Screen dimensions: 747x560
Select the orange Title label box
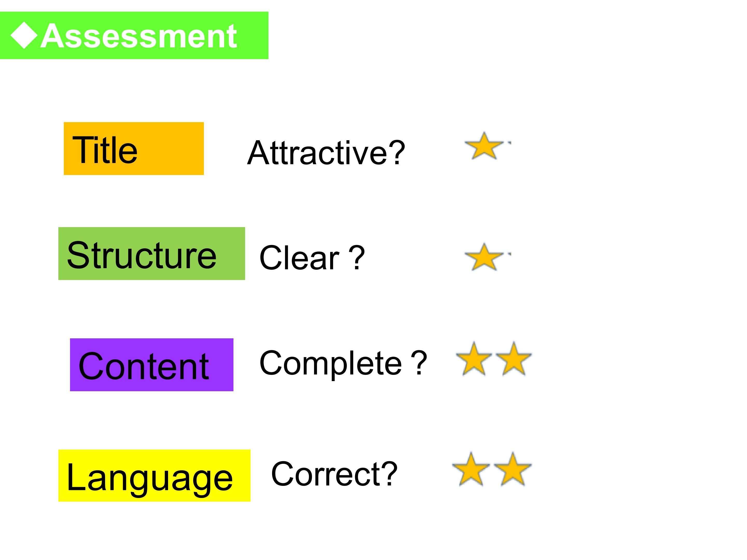[x=134, y=149]
